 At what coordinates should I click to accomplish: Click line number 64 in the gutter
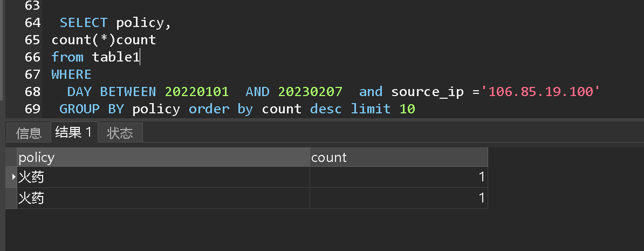[32, 23]
